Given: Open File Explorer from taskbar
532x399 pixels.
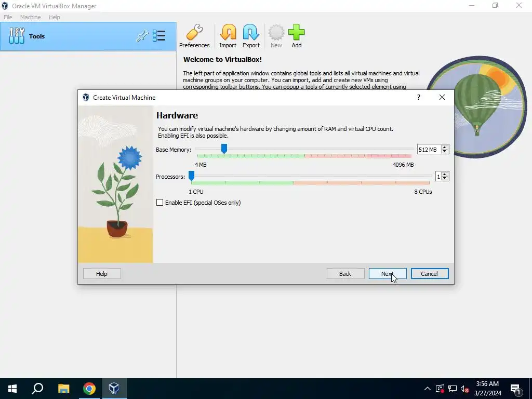Looking at the screenshot, I should [x=63, y=389].
